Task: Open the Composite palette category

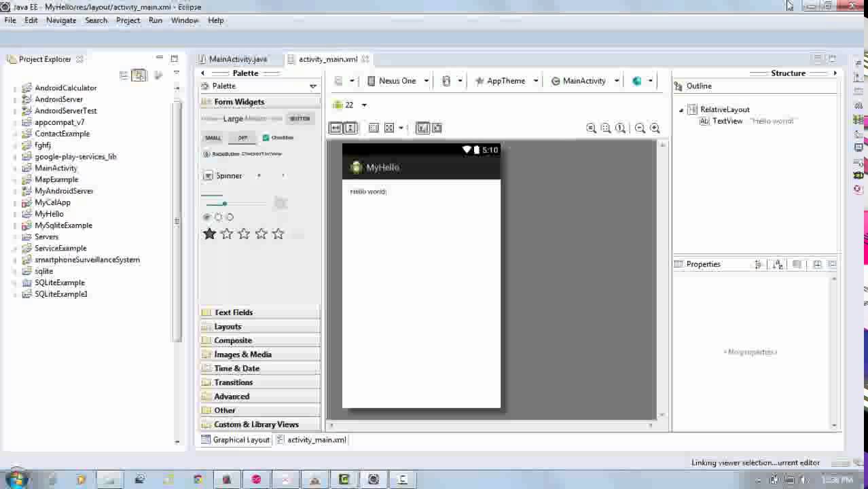Action: coord(260,340)
